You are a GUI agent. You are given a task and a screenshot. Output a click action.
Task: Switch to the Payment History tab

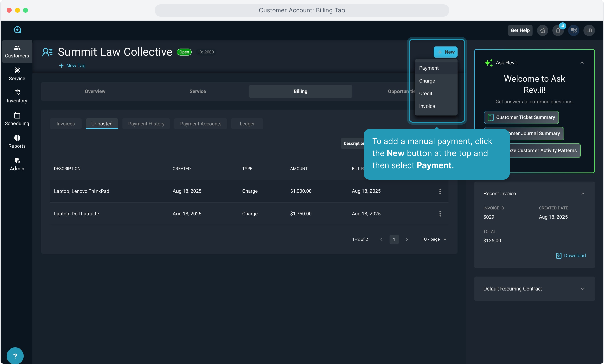pyautogui.click(x=146, y=124)
